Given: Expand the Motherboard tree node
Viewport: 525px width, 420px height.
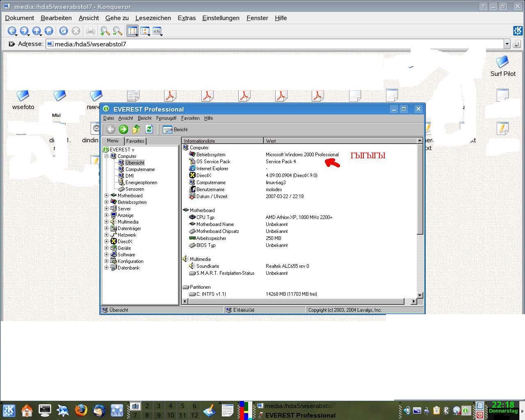Looking at the screenshot, I should click(x=107, y=196).
